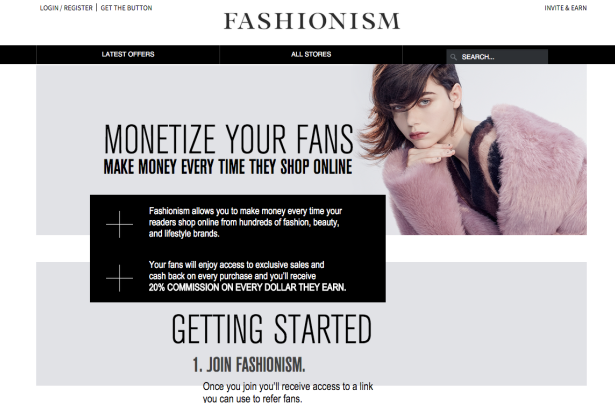Viewport: 615px width, 403px height.
Task: Focus the Search text field
Action: [x=497, y=57]
